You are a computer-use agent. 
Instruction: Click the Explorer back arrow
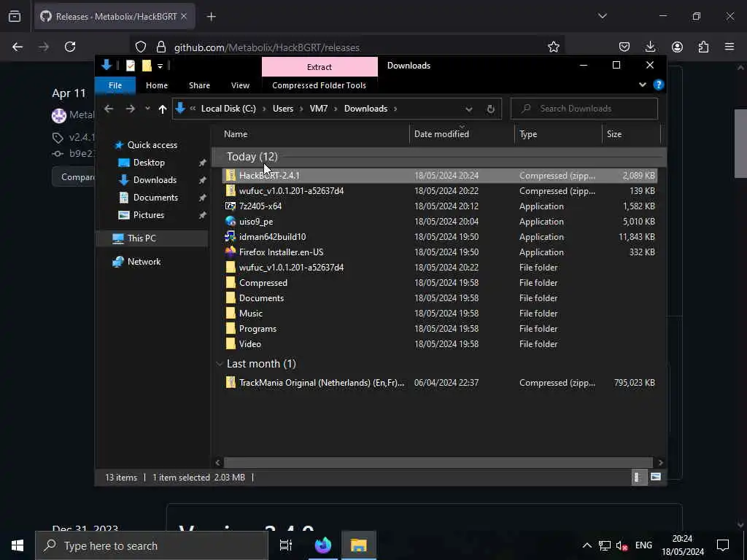(109, 109)
